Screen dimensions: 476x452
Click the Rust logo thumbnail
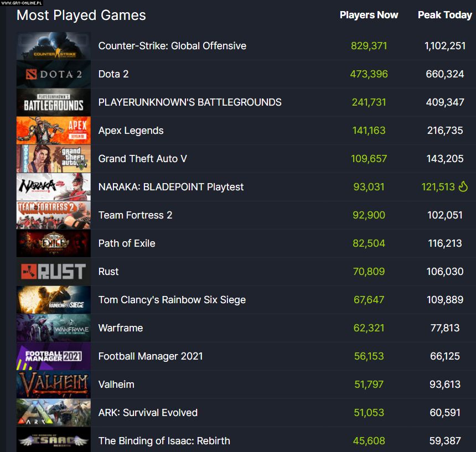(53, 272)
